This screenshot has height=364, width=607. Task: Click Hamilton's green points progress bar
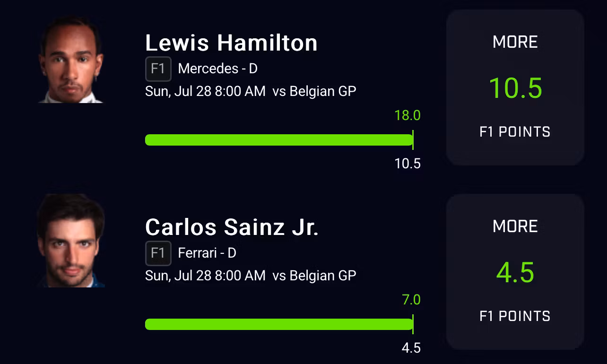coord(278,140)
